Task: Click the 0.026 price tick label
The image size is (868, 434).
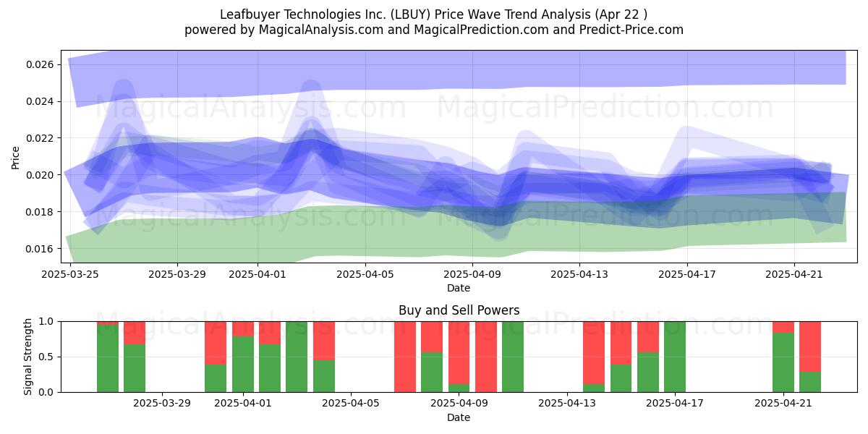Action: coord(40,64)
